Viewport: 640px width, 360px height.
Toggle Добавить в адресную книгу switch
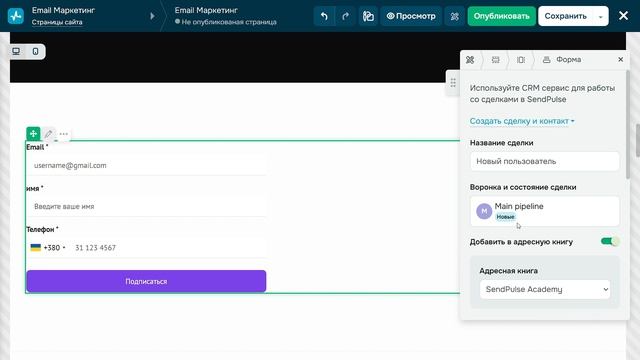coord(610,241)
